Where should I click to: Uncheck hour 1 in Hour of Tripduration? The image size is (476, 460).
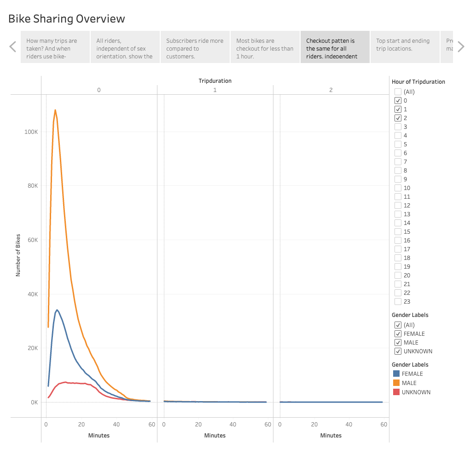pos(398,109)
